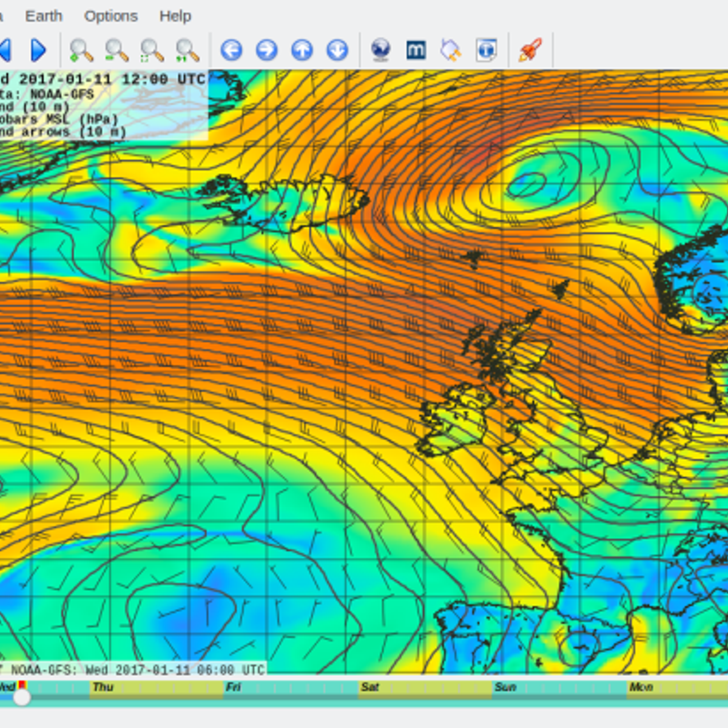728x728 pixels.
Task: Open the Earth menu
Action: pyautogui.click(x=44, y=16)
